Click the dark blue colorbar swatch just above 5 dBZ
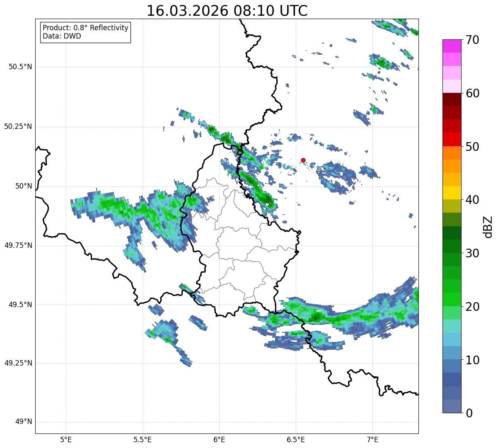The height and width of the screenshot is (448, 498). pyautogui.click(x=452, y=380)
